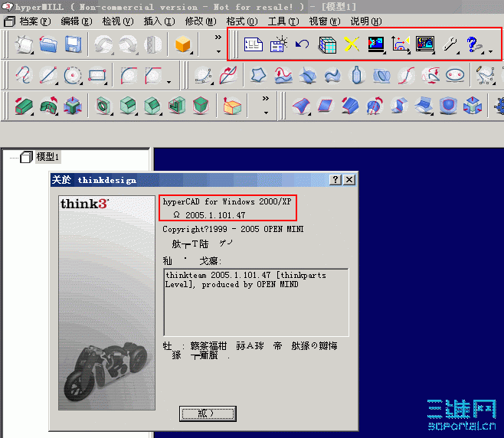This screenshot has height=438, width=504.
Task: Click the OK button in About dialog
Action: 208,413
